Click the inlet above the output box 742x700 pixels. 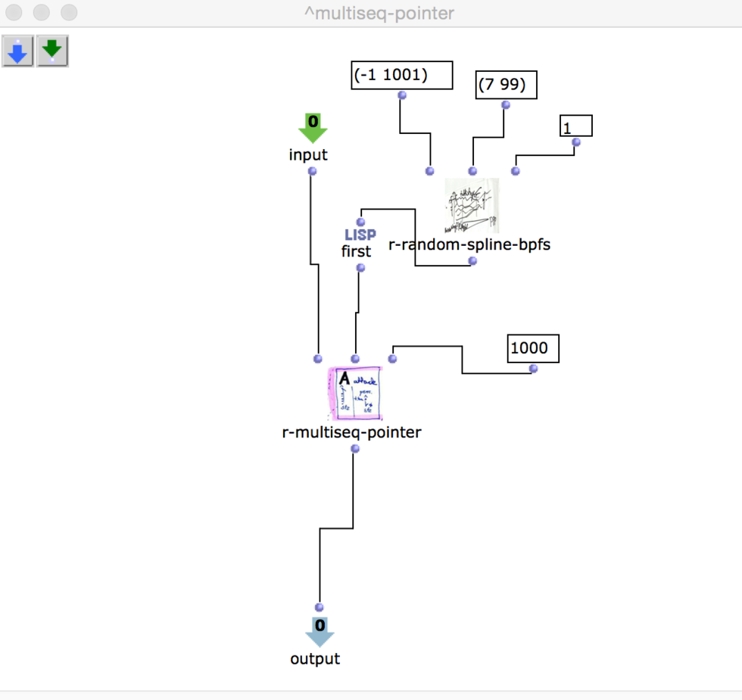pos(319,607)
